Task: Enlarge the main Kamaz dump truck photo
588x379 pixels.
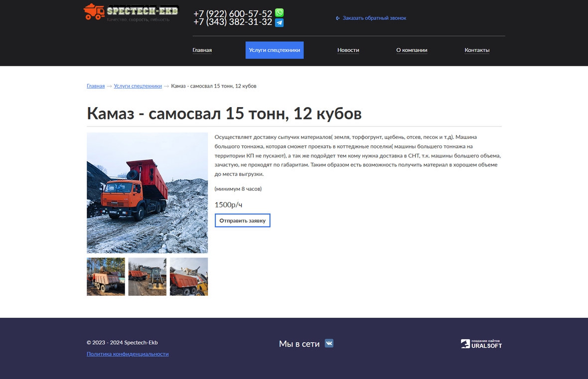Action: [147, 193]
